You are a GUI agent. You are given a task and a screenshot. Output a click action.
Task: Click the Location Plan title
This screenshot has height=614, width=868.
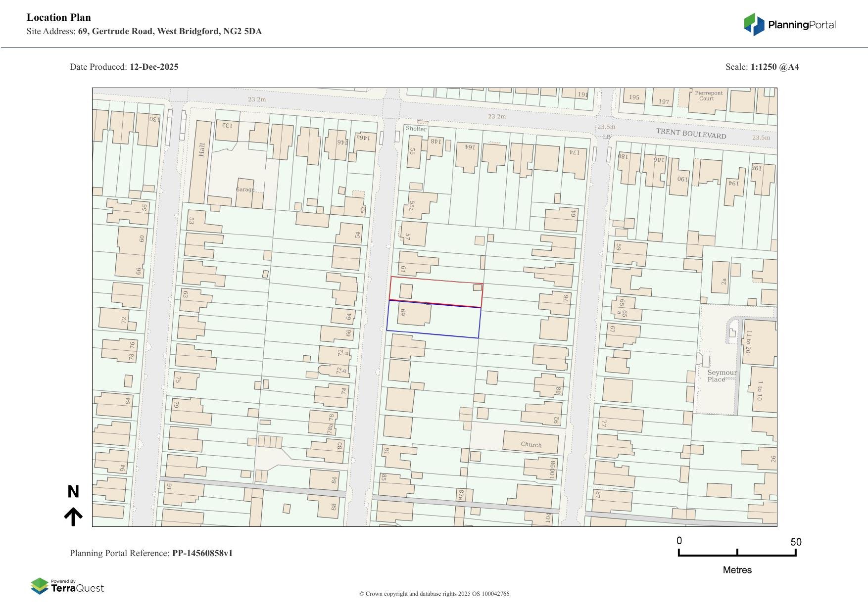[59, 17]
